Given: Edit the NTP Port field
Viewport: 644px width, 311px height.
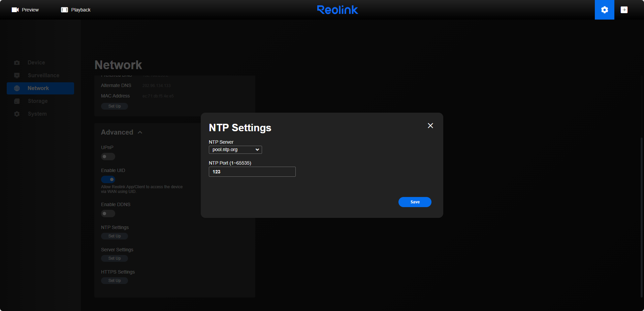Looking at the screenshot, I should pos(252,172).
